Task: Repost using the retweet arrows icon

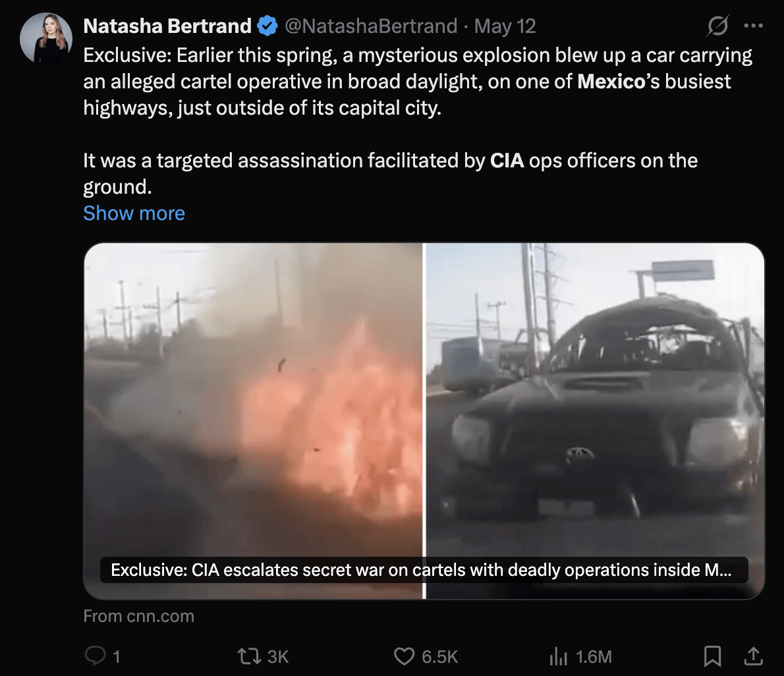Action: [249, 656]
